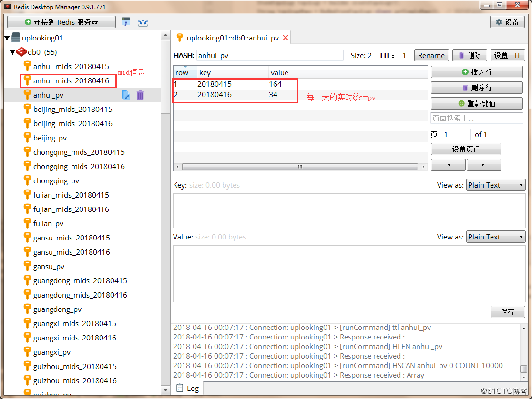Click the key icon beside fujian_pv
Image resolution: width=532 pixels, height=399 pixels.
pos(27,223)
